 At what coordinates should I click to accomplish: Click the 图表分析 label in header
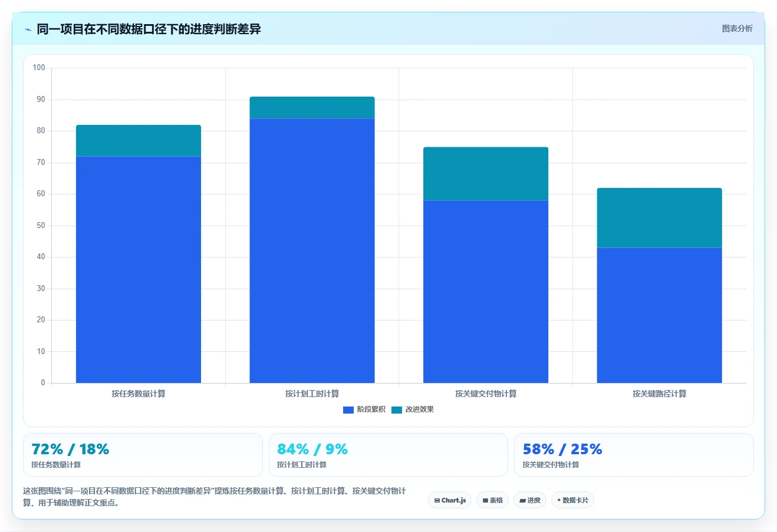point(737,28)
